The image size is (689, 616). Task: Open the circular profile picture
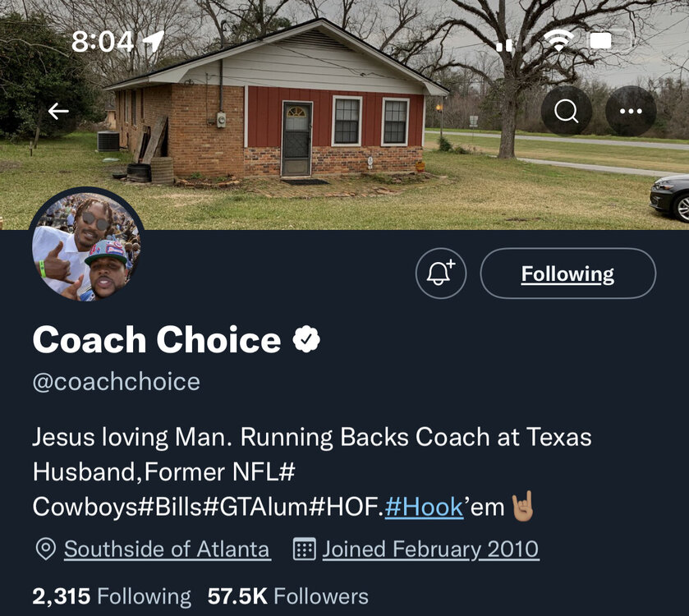tap(86, 248)
